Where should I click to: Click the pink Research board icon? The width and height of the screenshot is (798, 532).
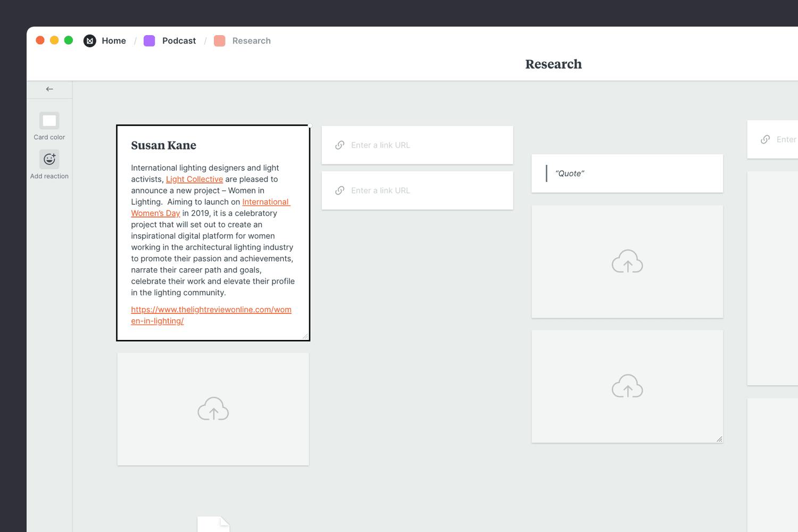pos(219,41)
